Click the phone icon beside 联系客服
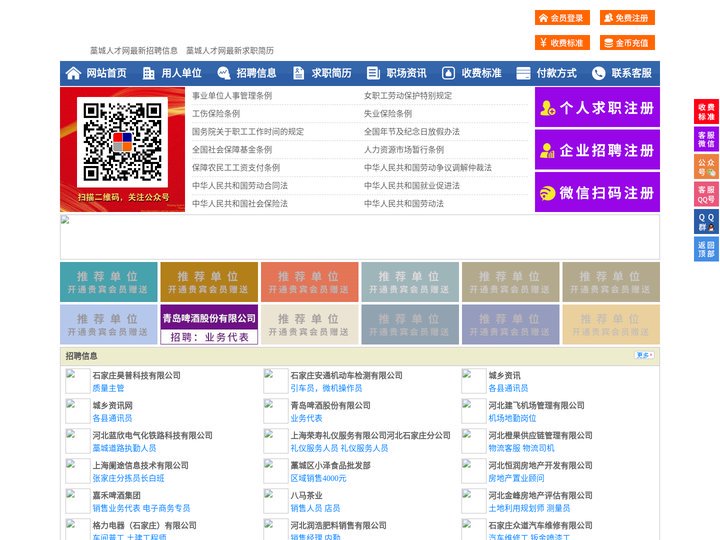Viewport: 720px width, 540px height. (x=598, y=73)
